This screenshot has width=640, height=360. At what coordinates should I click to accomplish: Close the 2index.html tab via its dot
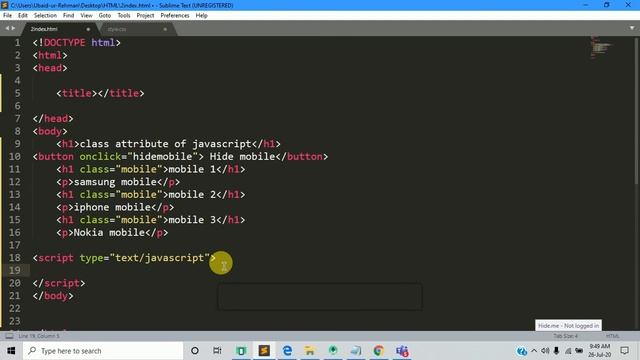click(88, 29)
